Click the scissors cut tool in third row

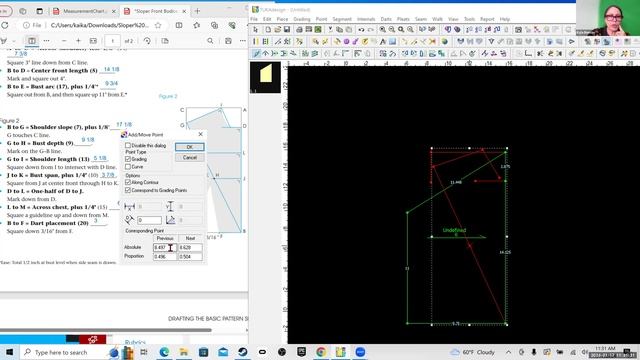click(x=540, y=53)
